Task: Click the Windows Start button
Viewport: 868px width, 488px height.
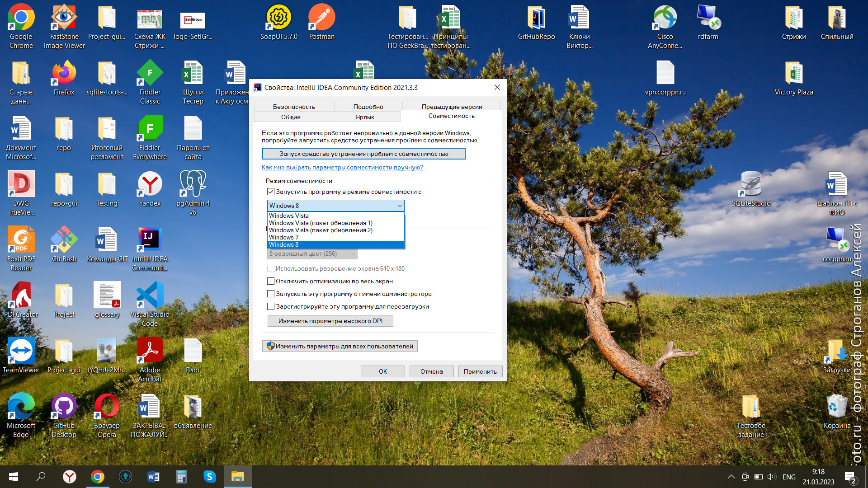Action: 13,477
